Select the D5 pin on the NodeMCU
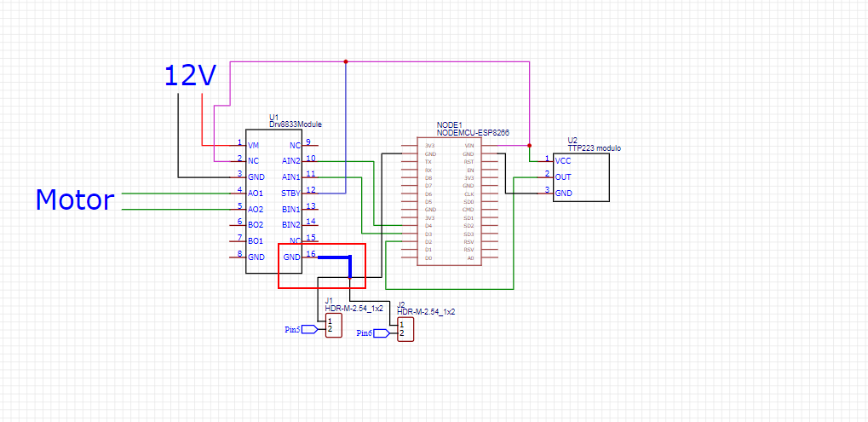The width and height of the screenshot is (868, 422). (428, 201)
